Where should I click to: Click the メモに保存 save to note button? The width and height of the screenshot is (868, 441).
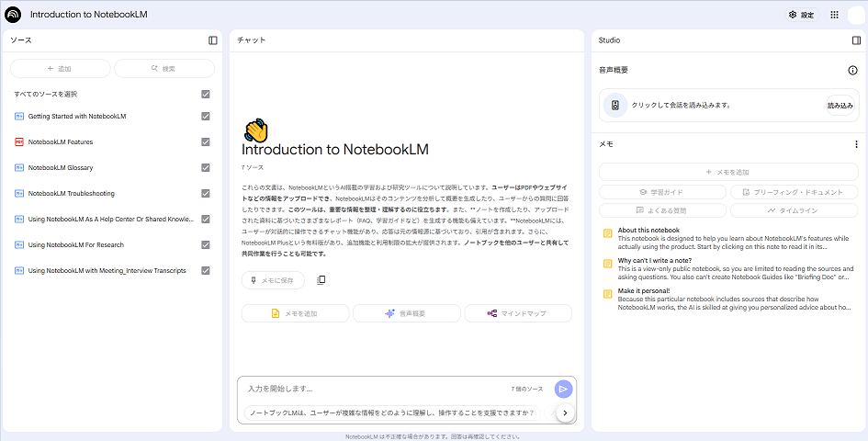[273, 280]
